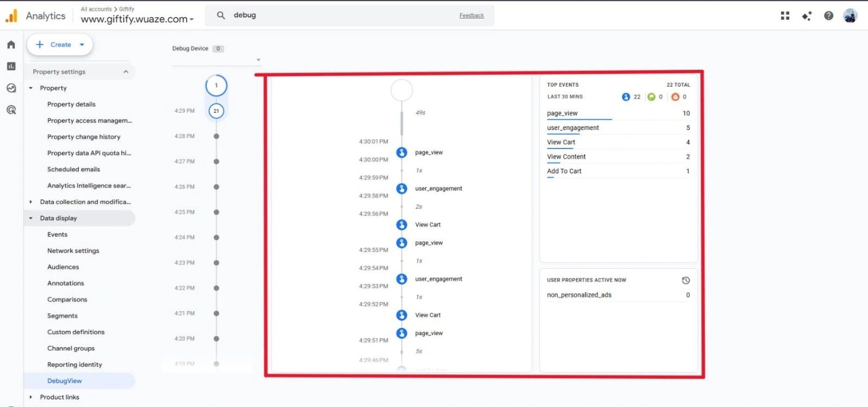The width and height of the screenshot is (868, 407).
Task: Open the Home icon in left rail
Action: (x=11, y=44)
